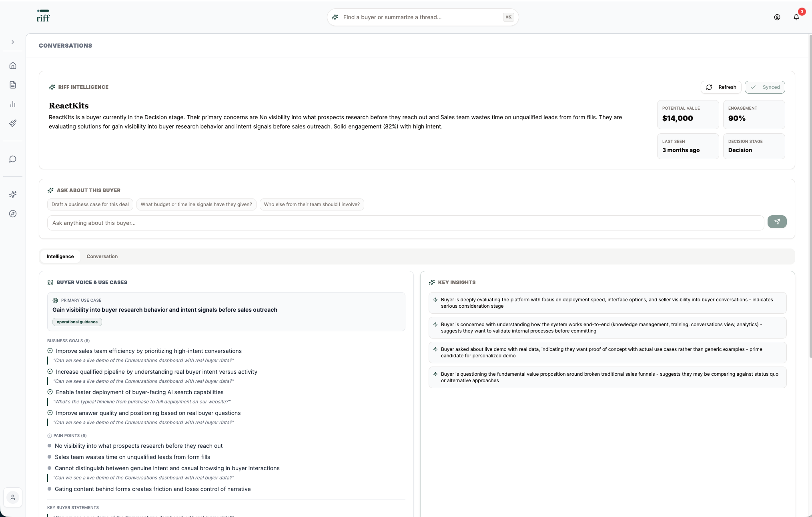Click the Refresh button

(721, 87)
